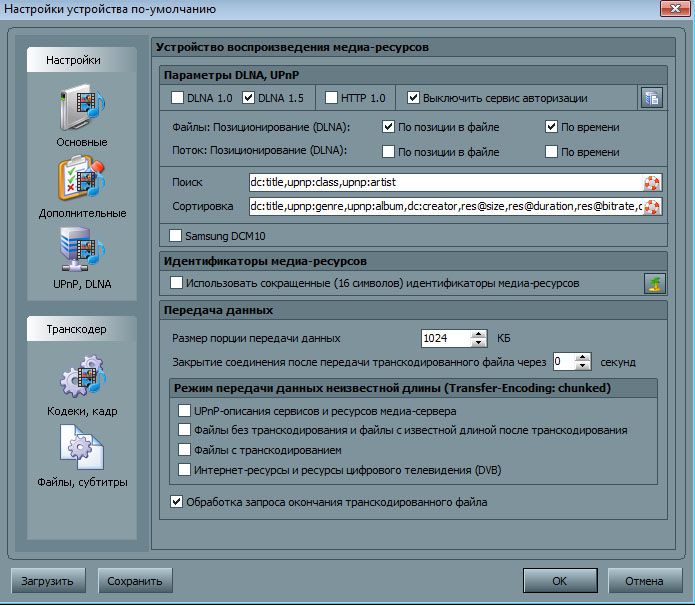This screenshot has height=606, width=695.
Task: Open the Файлы, субтитры icon
Action: tap(82, 448)
